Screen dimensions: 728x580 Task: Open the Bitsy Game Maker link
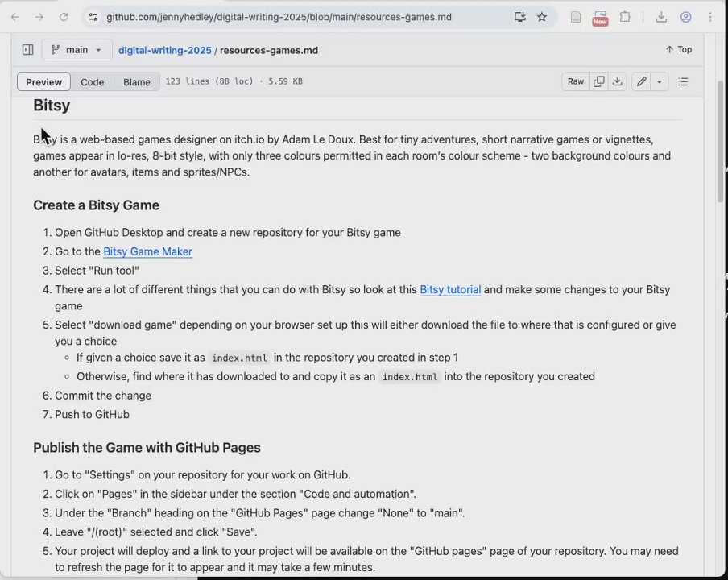(147, 251)
